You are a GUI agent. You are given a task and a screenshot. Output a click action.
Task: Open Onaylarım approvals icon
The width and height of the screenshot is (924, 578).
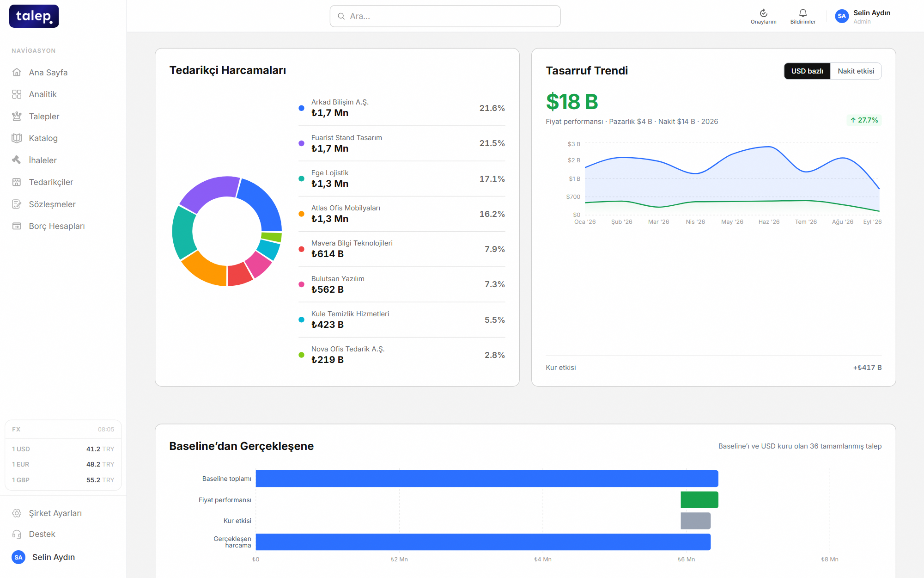pyautogui.click(x=763, y=13)
